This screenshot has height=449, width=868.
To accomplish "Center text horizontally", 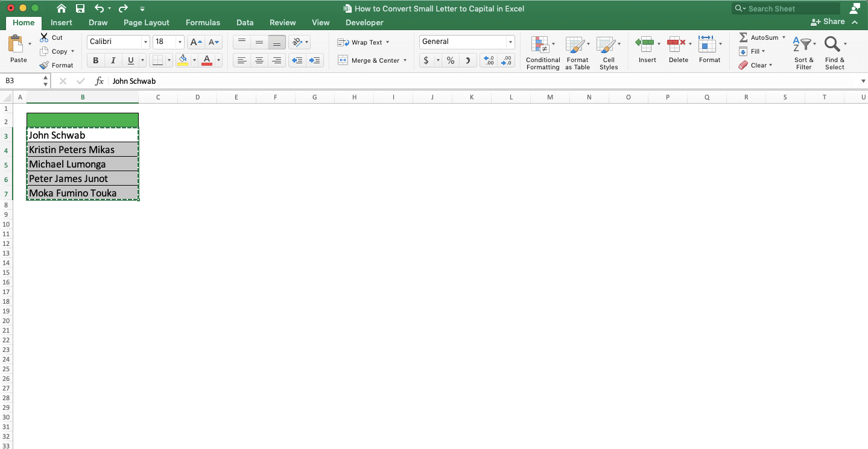I will (x=259, y=60).
